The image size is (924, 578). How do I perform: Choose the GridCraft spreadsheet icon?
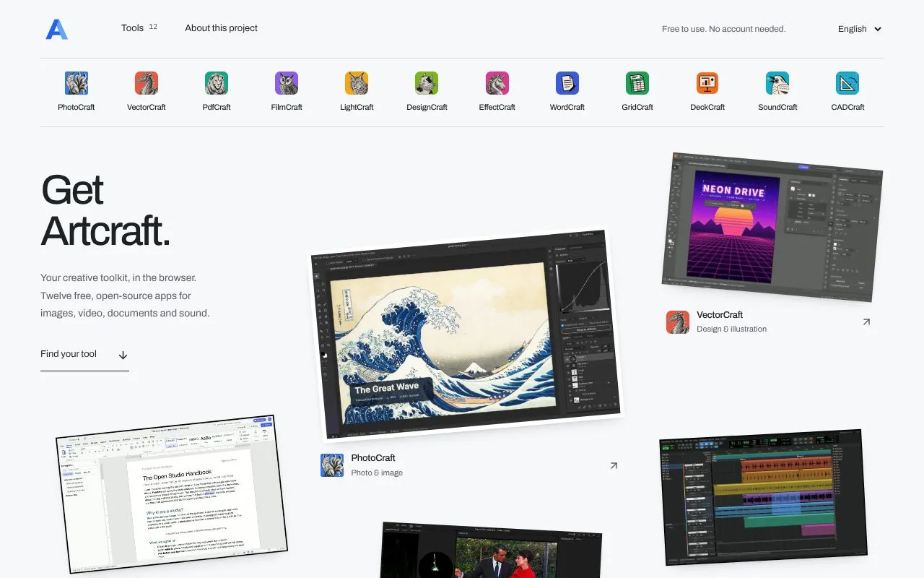coord(637,83)
